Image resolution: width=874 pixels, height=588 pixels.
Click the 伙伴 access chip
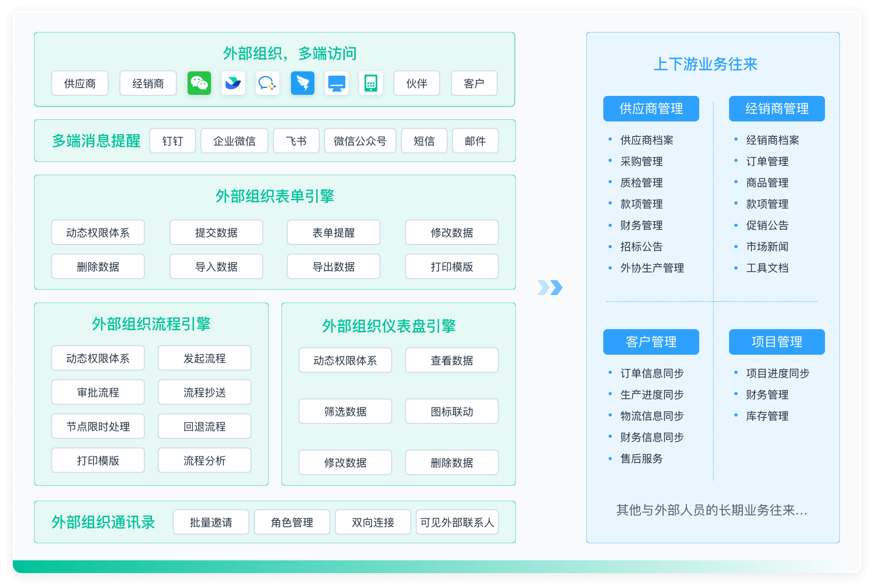click(x=416, y=83)
